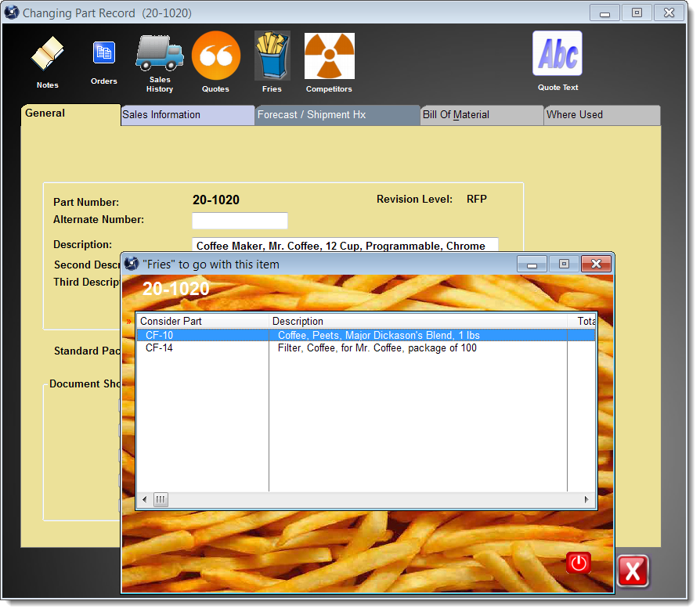Image resolution: width=700 pixels, height=612 pixels.
Task: Open the Bill Of Material tab
Action: tap(482, 115)
